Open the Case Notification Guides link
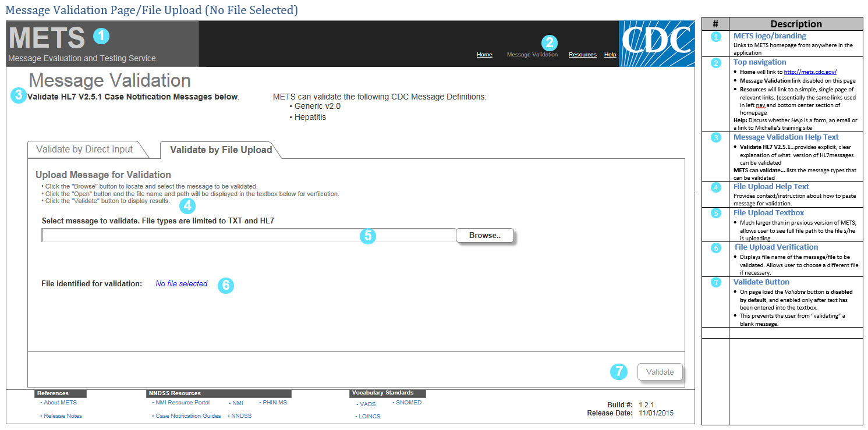Viewport: 868px width, 430px height. (188, 416)
